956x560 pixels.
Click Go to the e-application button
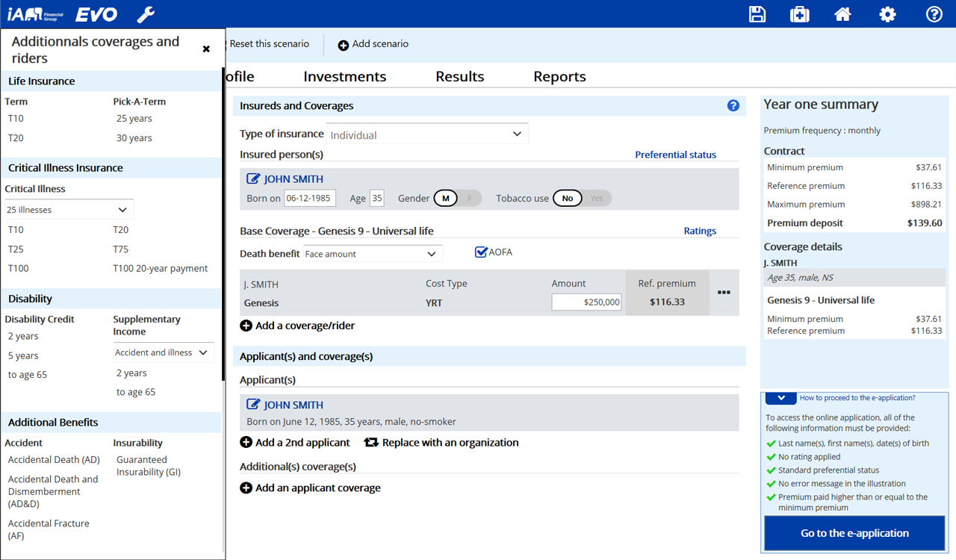coord(854,533)
